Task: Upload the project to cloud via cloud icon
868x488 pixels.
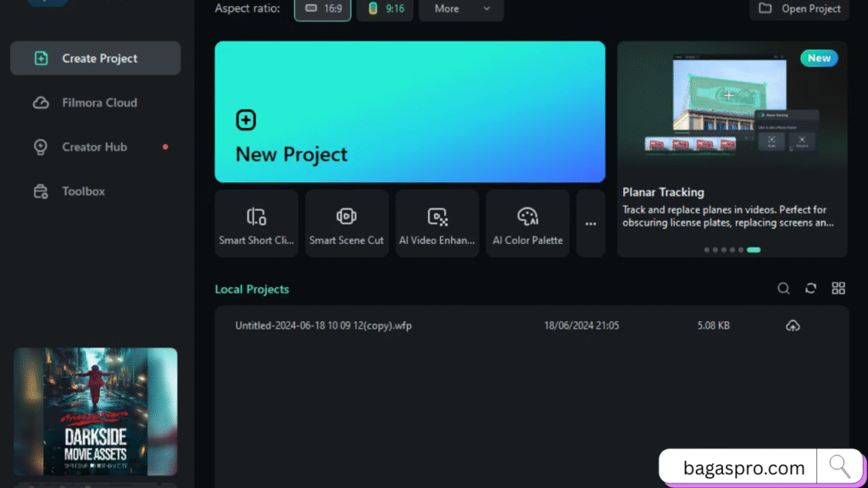Action: [x=793, y=325]
